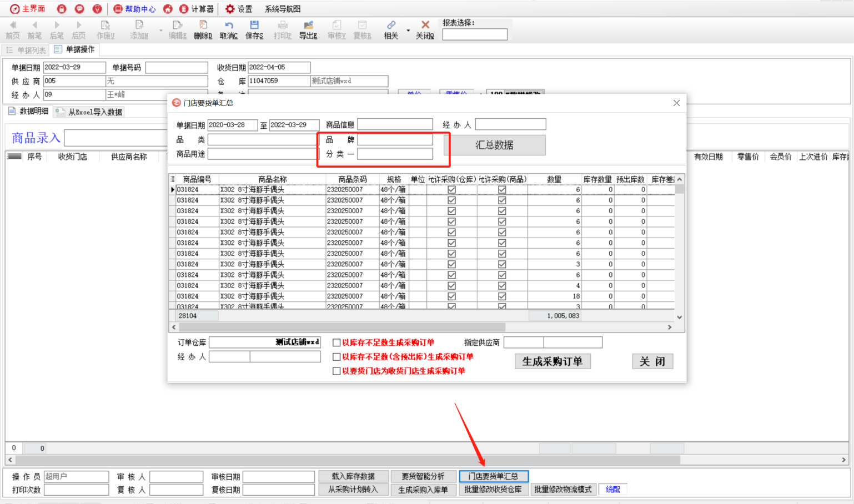This screenshot has width=854, height=504.
Task: Enable 以库存不足数(含预出库)生成采购订单 checkbox
Action: (x=336, y=357)
